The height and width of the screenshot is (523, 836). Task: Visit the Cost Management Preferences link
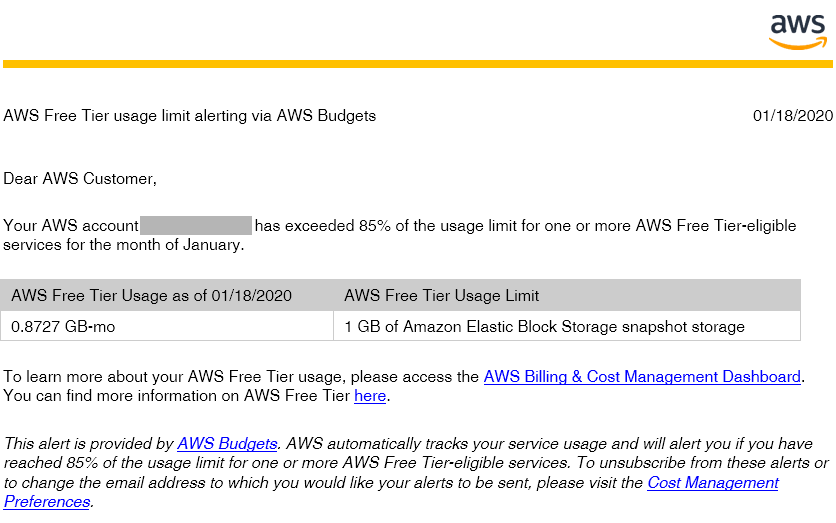pyautogui.click(x=712, y=483)
